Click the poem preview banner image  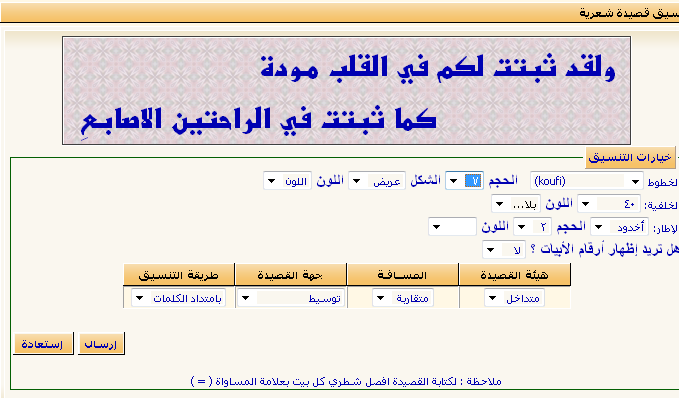tap(346, 91)
